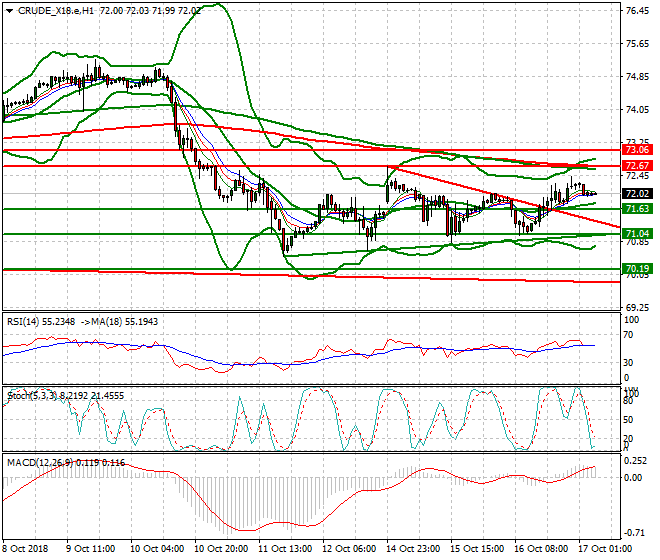Click the 15 Oct 15:00 time label
Image resolution: width=660 pixels, height=560 pixels.
click(477, 549)
